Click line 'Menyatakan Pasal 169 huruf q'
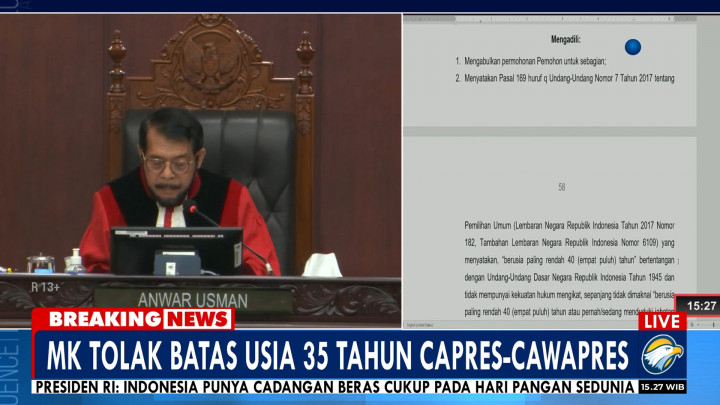 coord(569,79)
